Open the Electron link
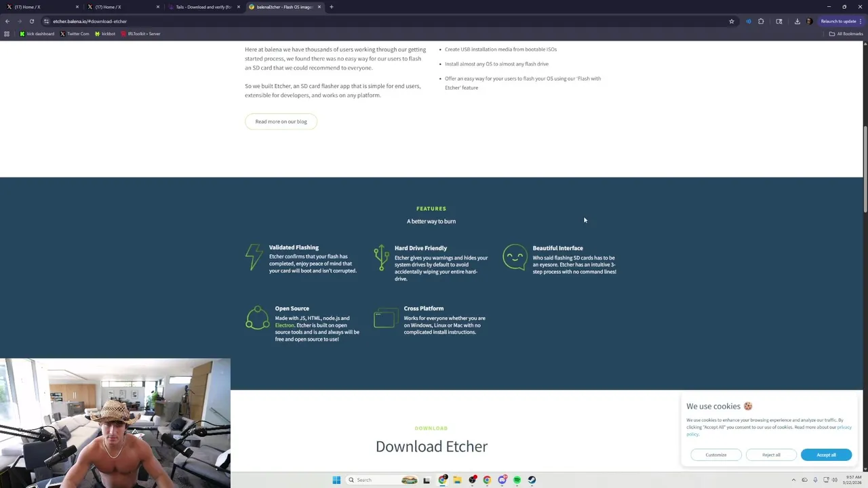This screenshot has height=488, width=868. point(284,325)
